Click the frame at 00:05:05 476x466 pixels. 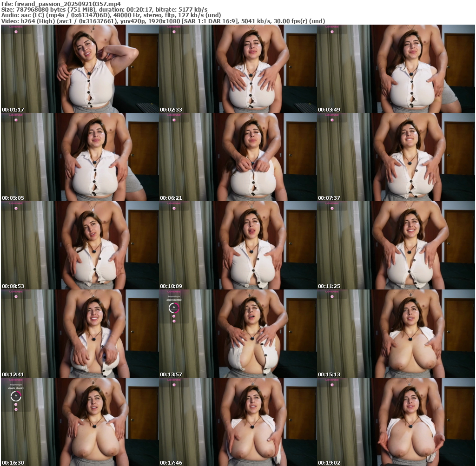[x=79, y=157]
